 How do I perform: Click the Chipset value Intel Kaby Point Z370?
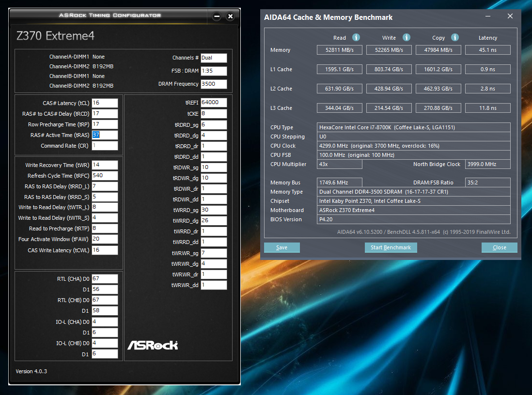coord(414,201)
